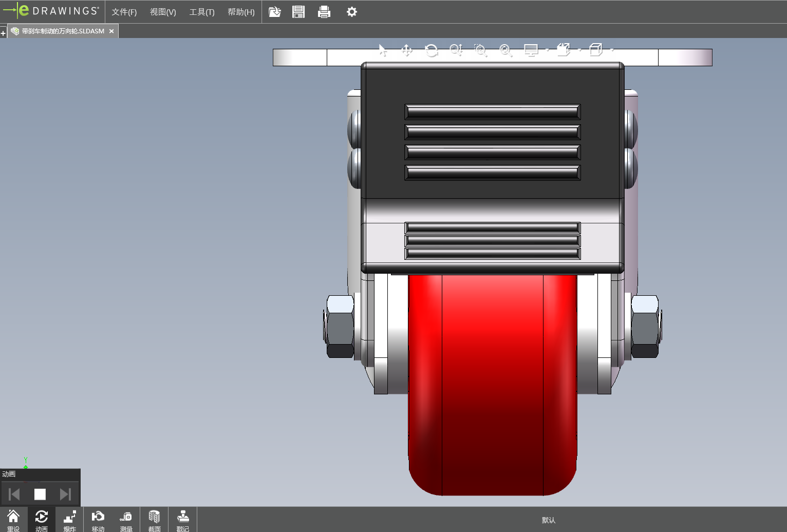The image size is (787, 532).
Task: Click the perspective box icon
Action: click(596, 50)
